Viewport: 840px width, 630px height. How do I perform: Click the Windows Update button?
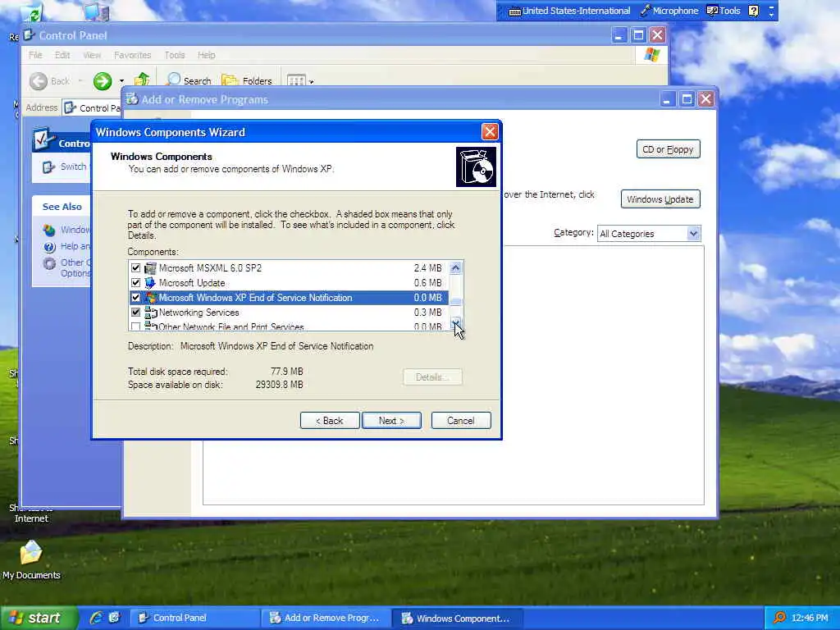click(x=660, y=199)
